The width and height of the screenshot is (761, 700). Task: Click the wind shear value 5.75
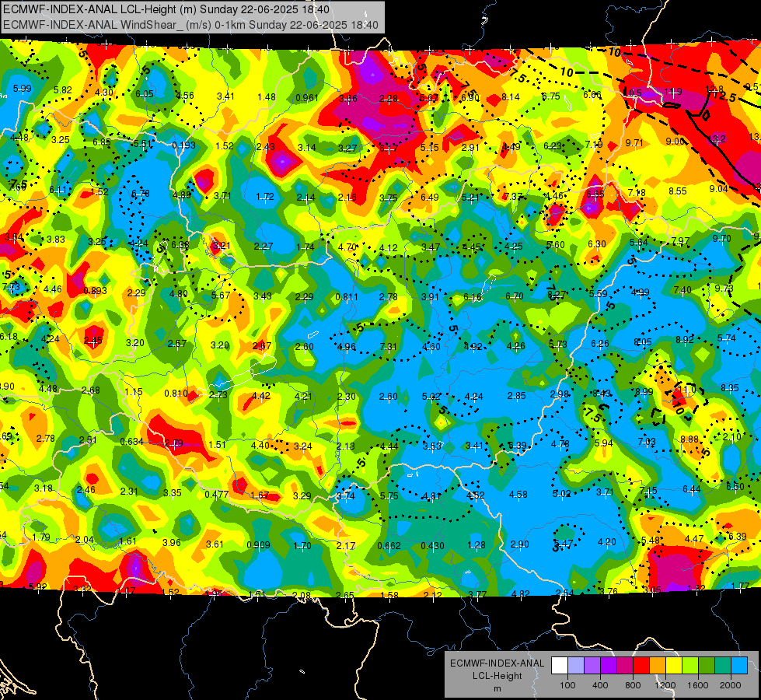pos(389,496)
